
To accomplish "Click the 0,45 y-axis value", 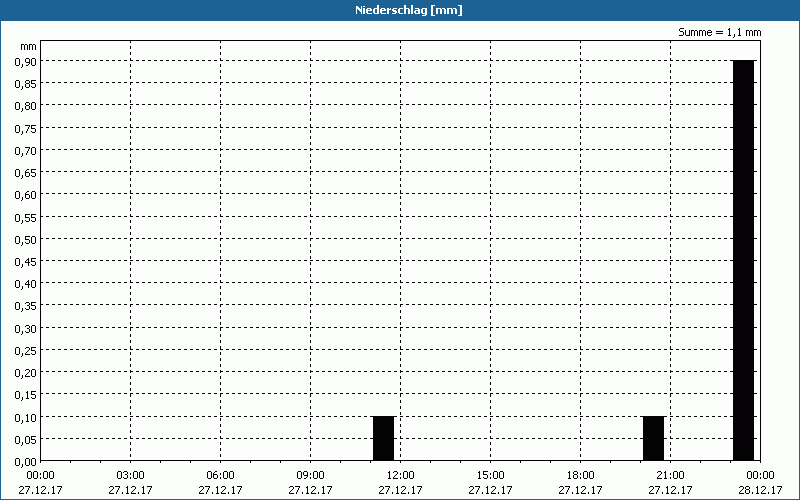I will tap(26, 261).
